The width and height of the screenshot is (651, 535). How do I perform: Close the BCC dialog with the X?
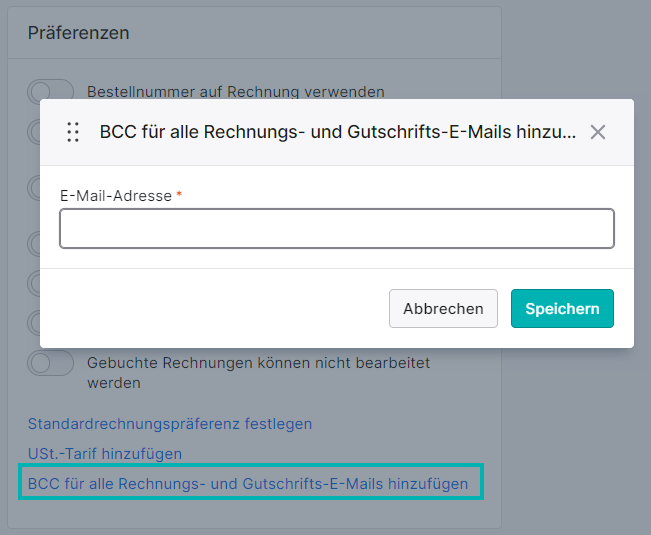click(598, 132)
